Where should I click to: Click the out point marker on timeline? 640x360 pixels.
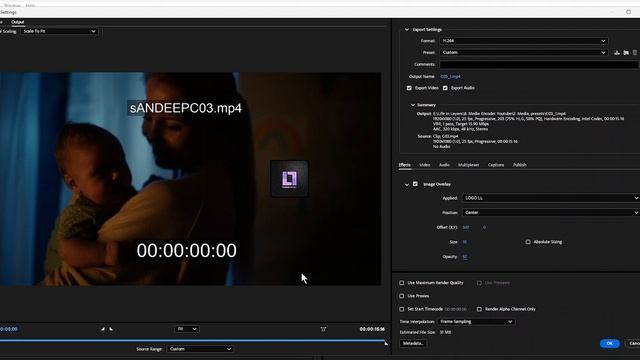[x=386, y=343]
